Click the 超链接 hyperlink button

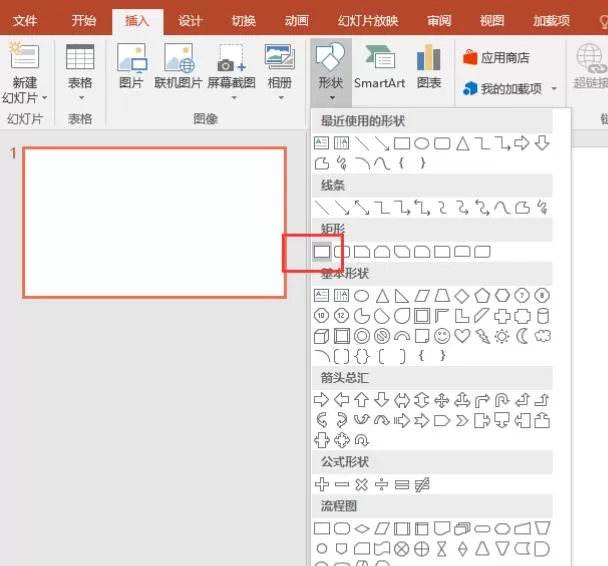(591, 66)
